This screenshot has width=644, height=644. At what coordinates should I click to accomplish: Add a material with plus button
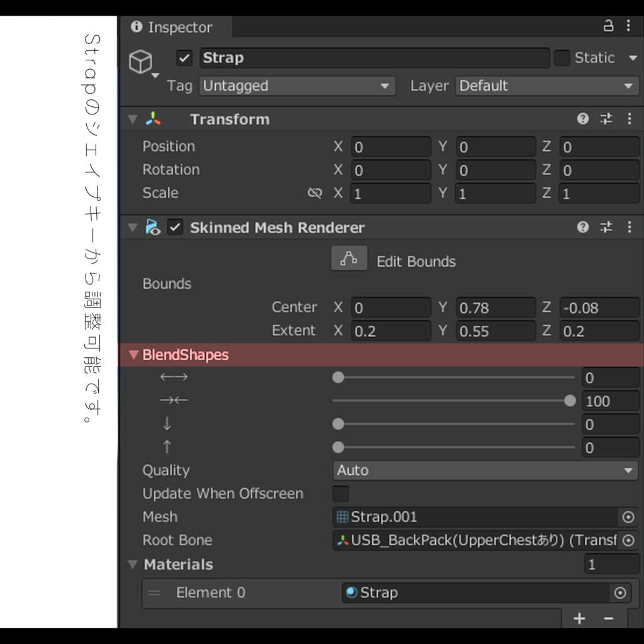click(x=579, y=619)
